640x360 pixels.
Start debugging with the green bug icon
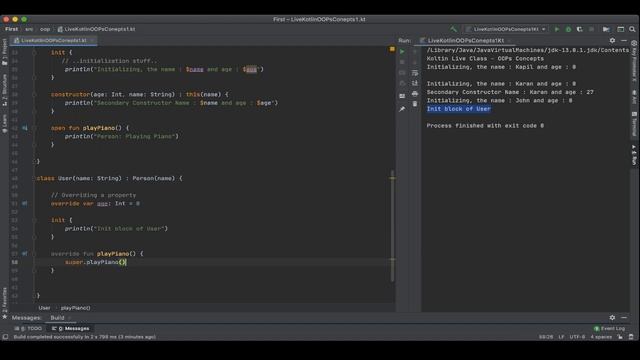point(568,29)
